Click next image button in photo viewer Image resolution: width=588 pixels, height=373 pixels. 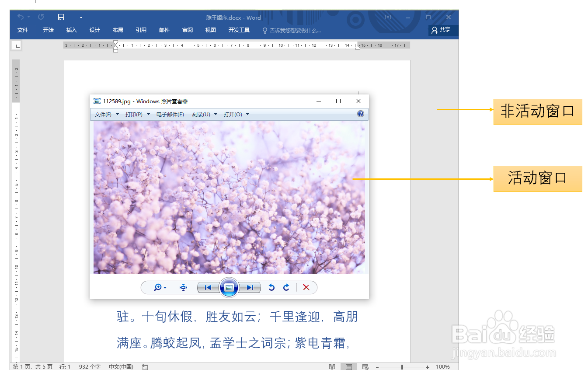(x=250, y=287)
